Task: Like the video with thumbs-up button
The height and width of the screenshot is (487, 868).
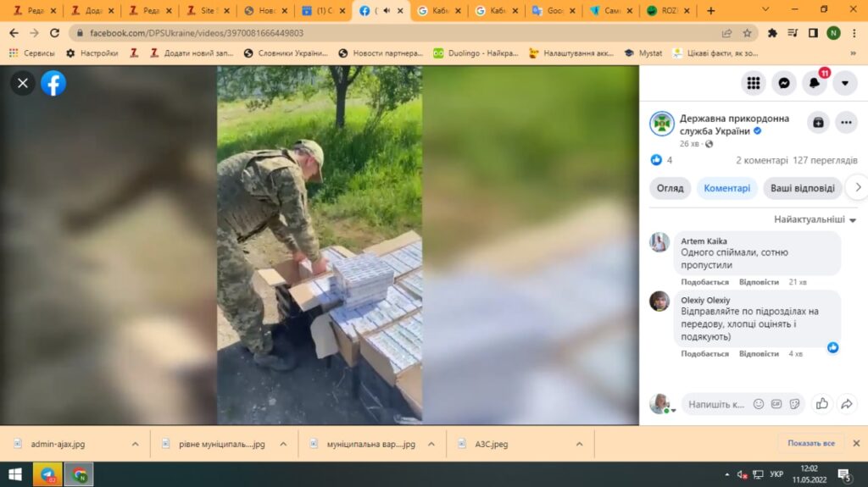Action: click(821, 404)
